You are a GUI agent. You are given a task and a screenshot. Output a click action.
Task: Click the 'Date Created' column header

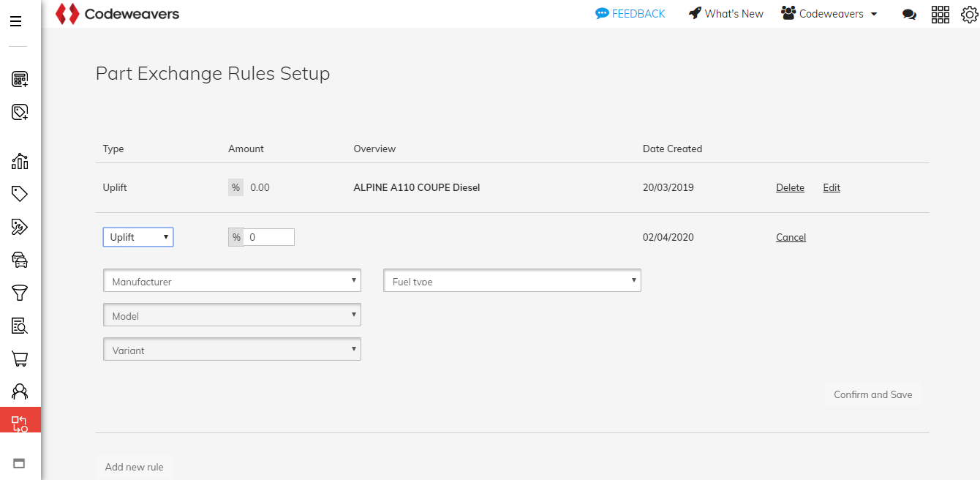point(672,149)
